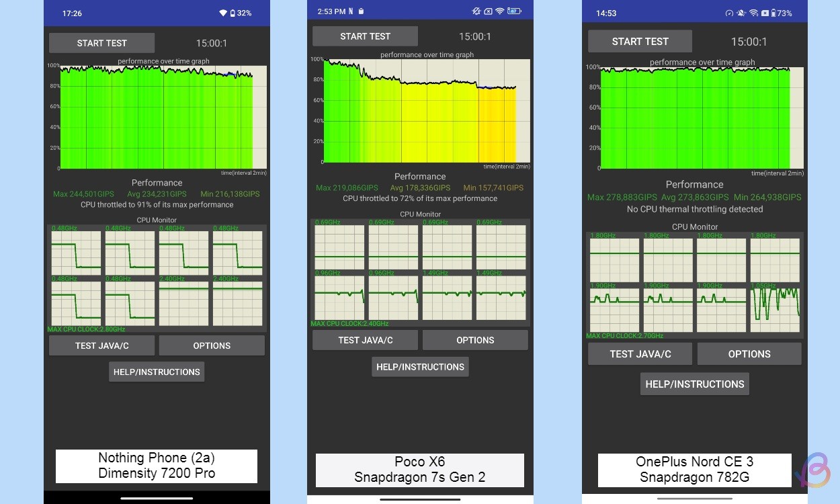This screenshot has height=504, width=840.
Task: Tap START TEST on the Nothing Phone (2a) screen
Action: (102, 43)
